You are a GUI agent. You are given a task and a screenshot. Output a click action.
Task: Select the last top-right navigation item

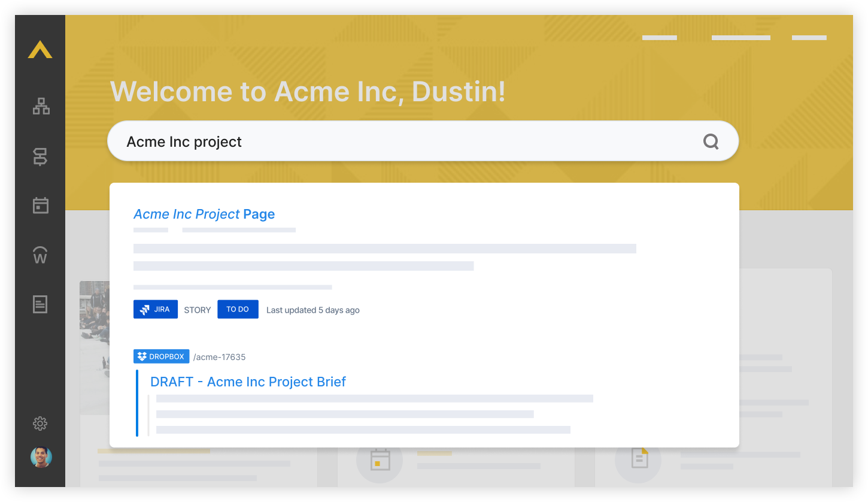809,38
